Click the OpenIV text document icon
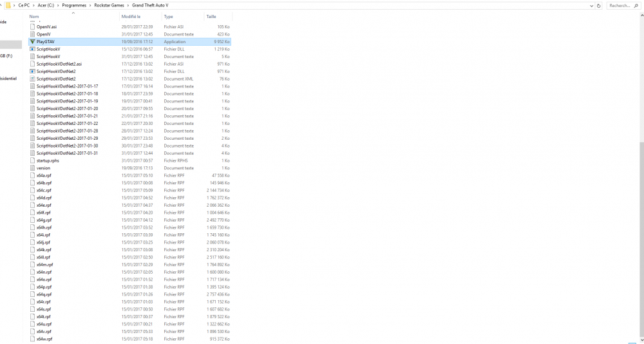 click(x=32, y=34)
